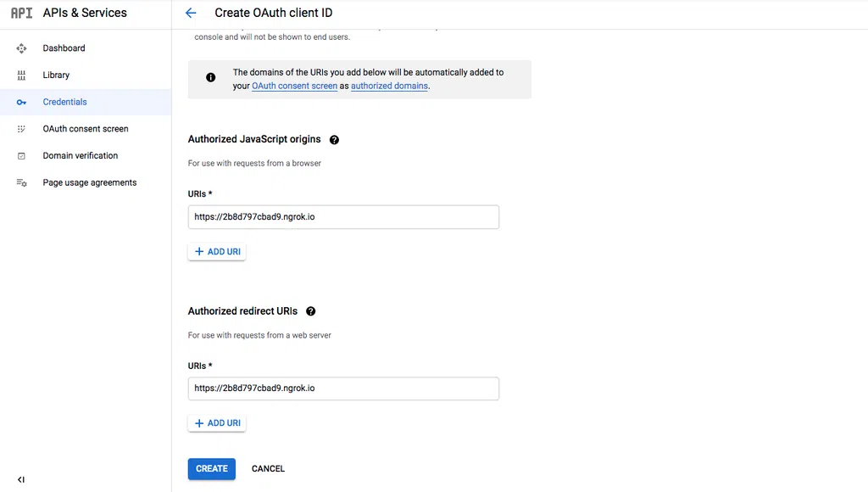Collapse the sidebar navigation panel
Screen dimensions: 868x492
21,480
